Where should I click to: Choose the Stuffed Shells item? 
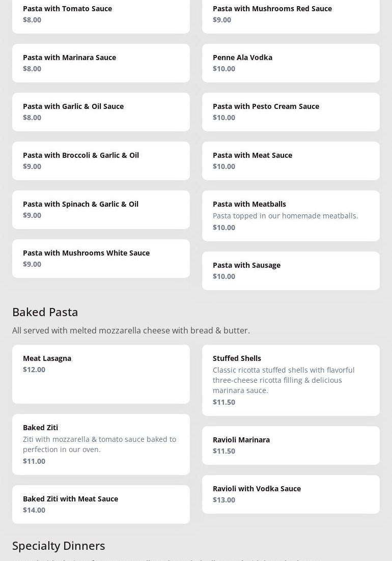(291, 380)
